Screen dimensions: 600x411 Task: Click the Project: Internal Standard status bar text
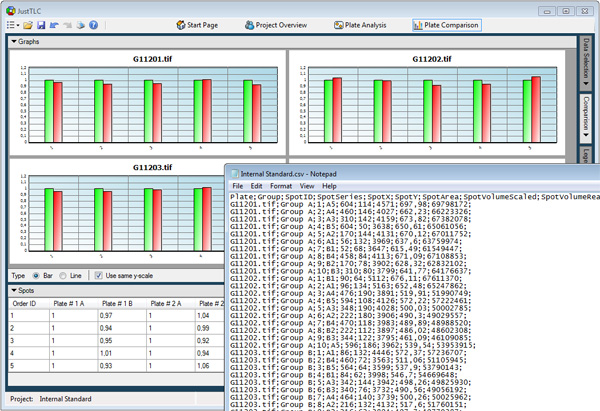click(x=51, y=399)
